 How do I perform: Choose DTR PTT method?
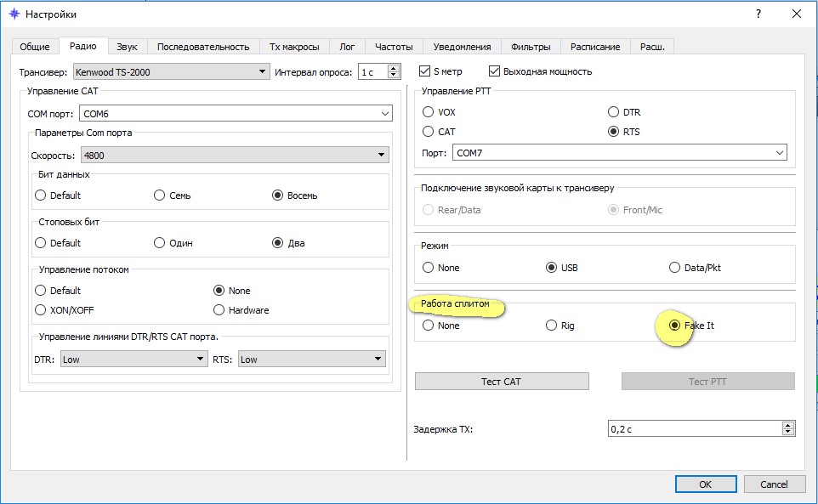(x=614, y=112)
